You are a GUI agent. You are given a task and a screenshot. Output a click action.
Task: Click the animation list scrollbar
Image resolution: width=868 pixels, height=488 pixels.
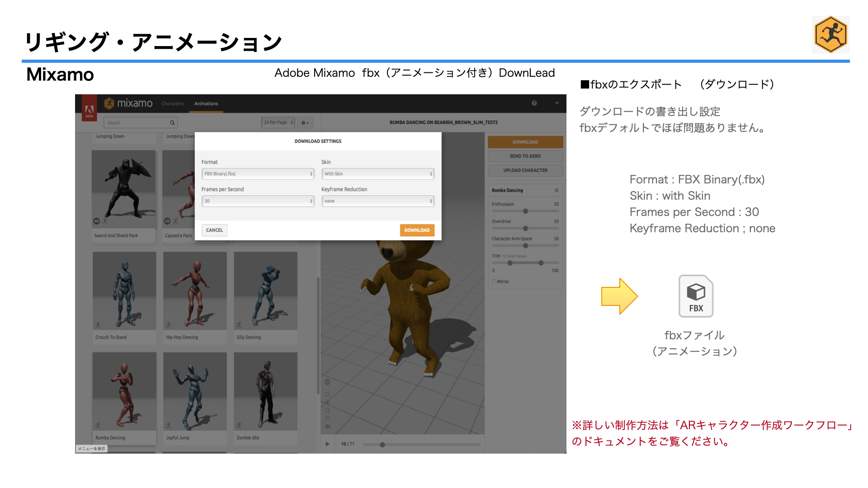pyautogui.click(x=318, y=337)
